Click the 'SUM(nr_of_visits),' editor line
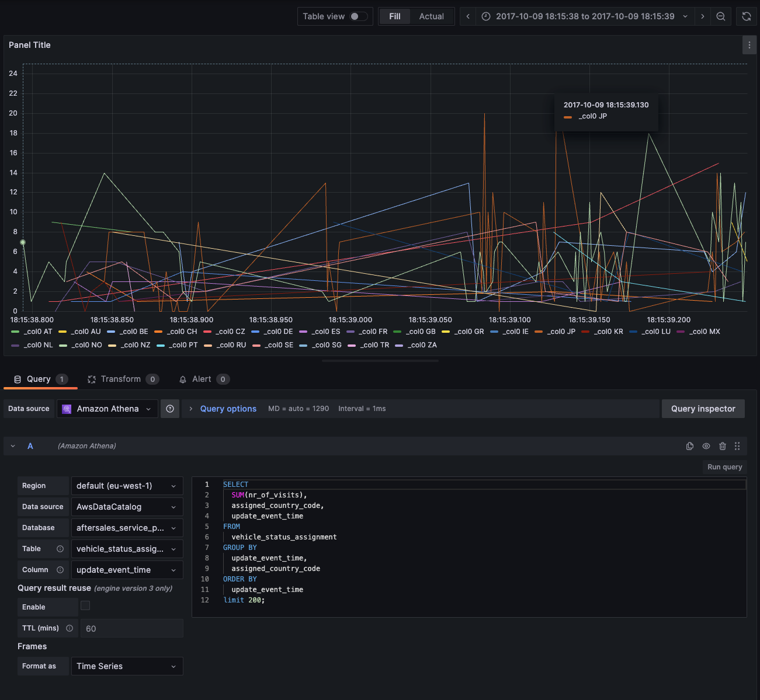The height and width of the screenshot is (700, 760). point(269,495)
